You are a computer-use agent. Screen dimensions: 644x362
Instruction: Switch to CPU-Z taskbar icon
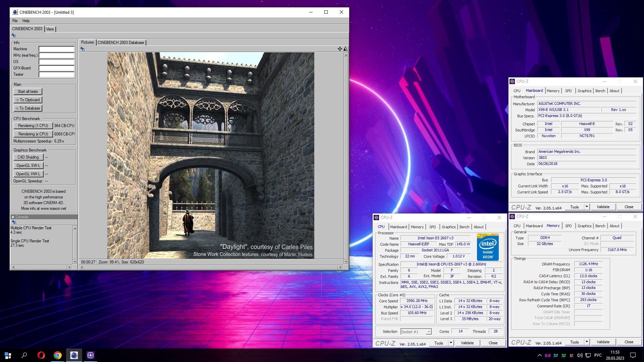(x=90, y=355)
